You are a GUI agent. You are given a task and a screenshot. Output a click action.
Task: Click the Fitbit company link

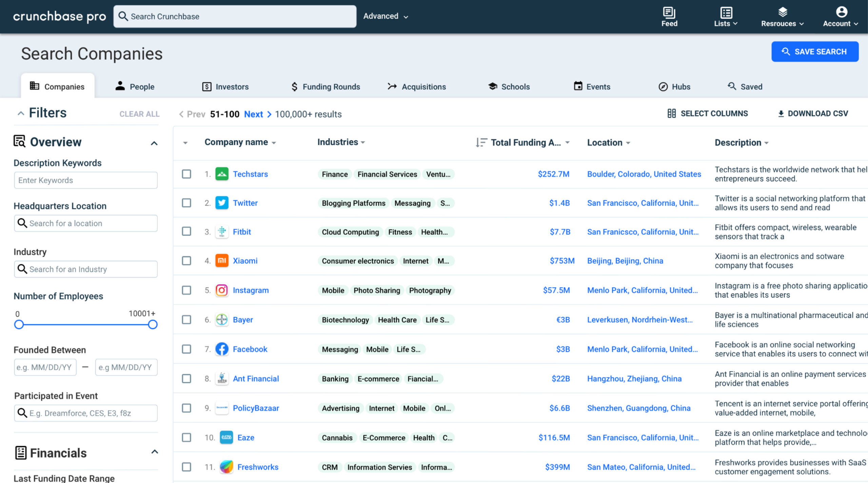coord(242,231)
